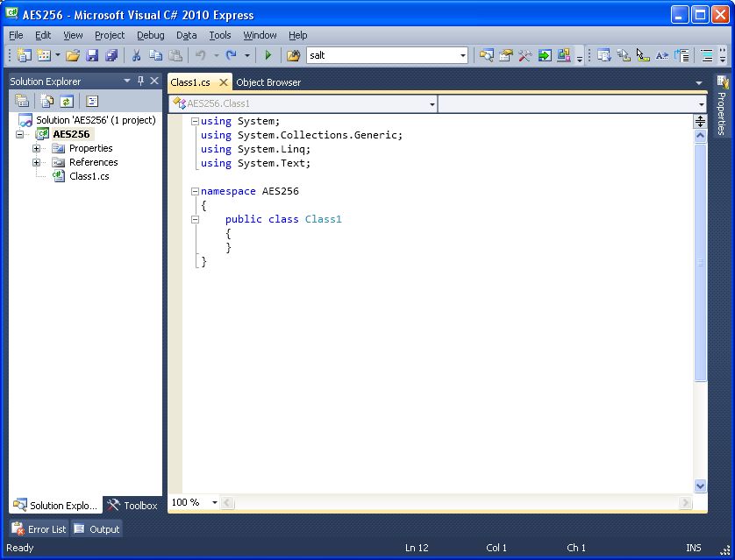Expand the References tree node
Image resolution: width=735 pixels, height=560 pixels.
point(36,162)
